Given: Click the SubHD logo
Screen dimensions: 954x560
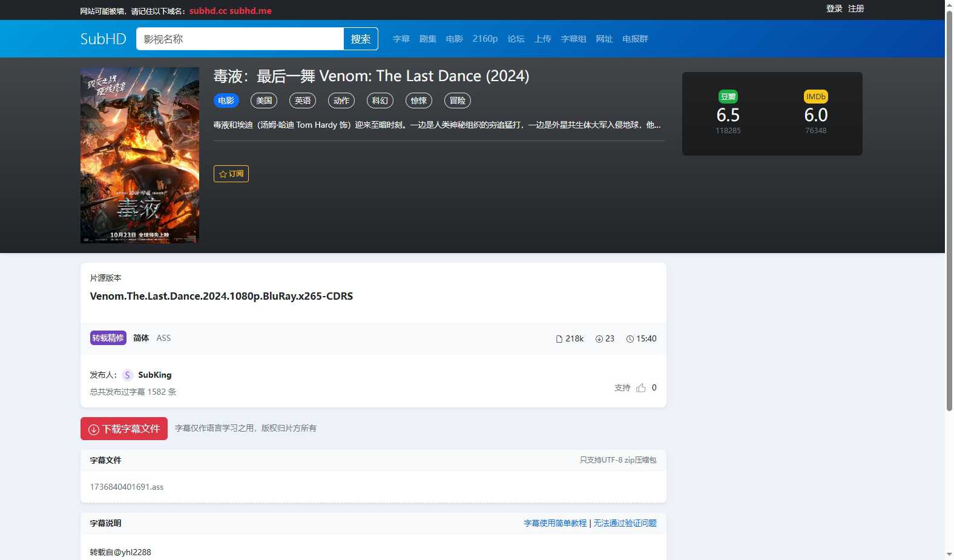Looking at the screenshot, I should (103, 39).
